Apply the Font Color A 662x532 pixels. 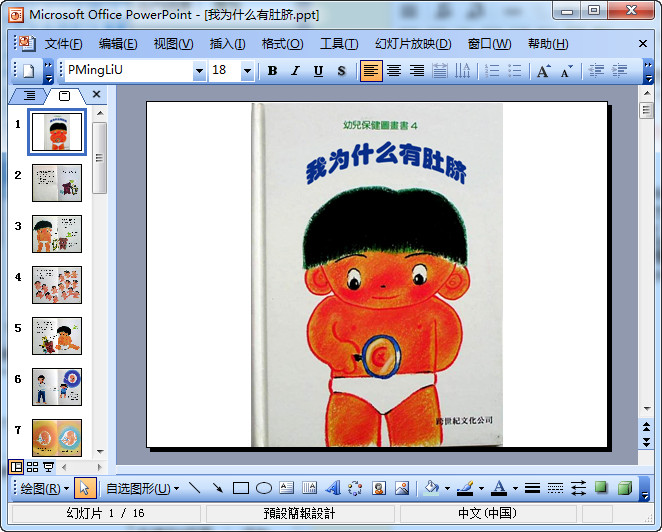tap(499, 489)
